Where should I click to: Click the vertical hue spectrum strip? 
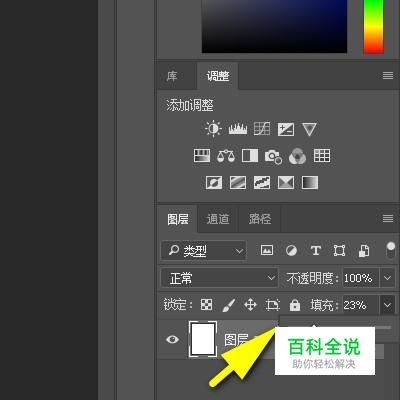(374, 26)
